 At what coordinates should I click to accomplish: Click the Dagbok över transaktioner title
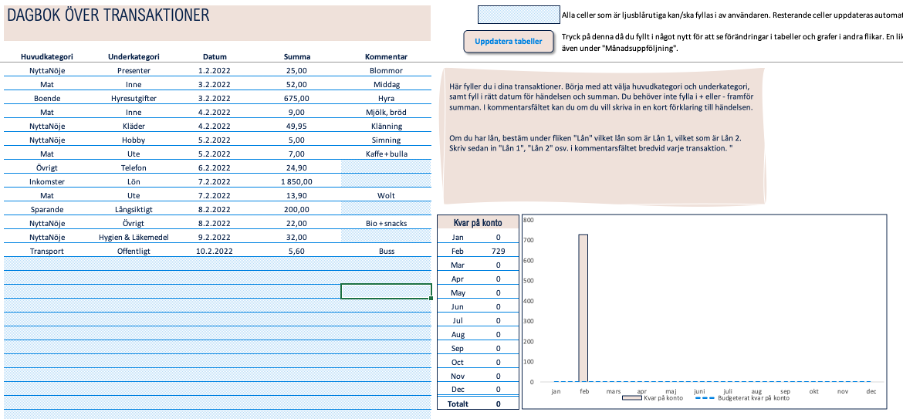click(x=110, y=15)
